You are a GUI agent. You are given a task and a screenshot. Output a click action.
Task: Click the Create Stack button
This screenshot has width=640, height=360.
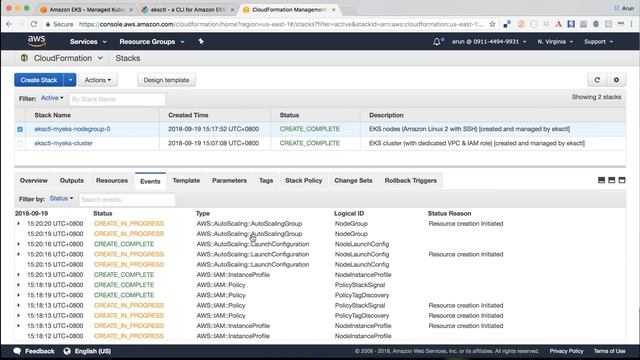point(39,80)
